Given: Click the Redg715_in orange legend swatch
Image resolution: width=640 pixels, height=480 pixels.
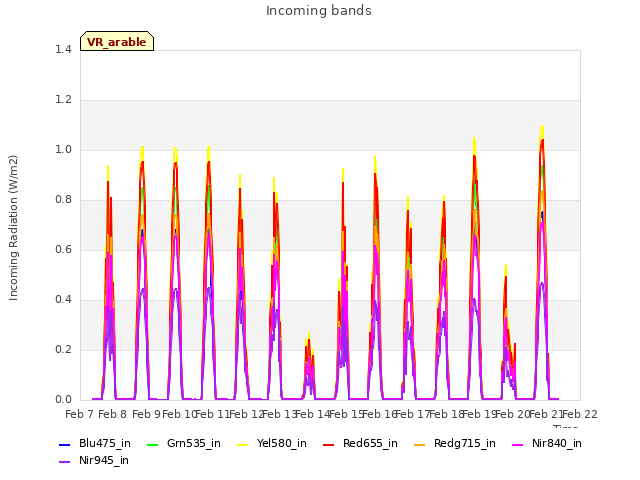Looking at the screenshot, I should [x=420, y=444].
